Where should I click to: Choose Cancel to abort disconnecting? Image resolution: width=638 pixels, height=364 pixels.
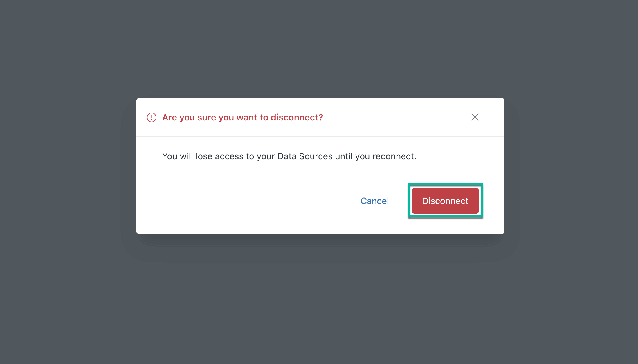[x=374, y=201]
